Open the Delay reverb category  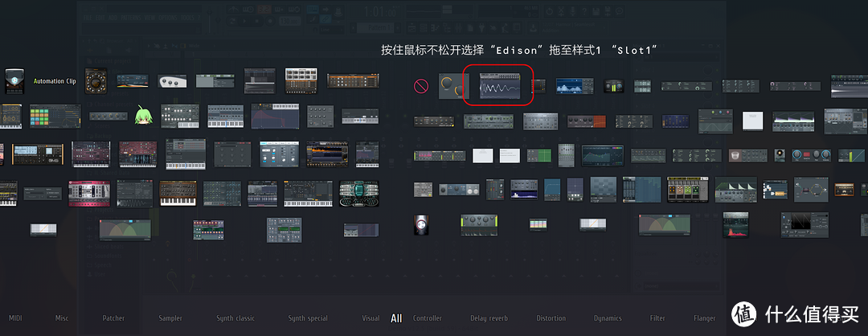[489, 318]
